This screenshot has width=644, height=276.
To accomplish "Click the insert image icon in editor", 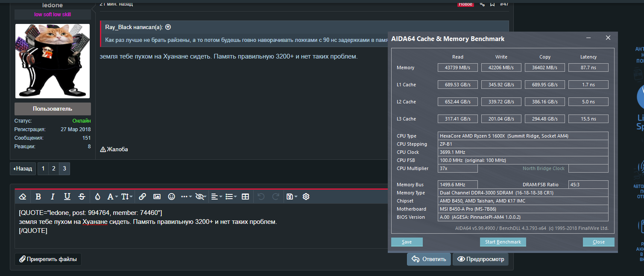I will pyautogui.click(x=157, y=197).
